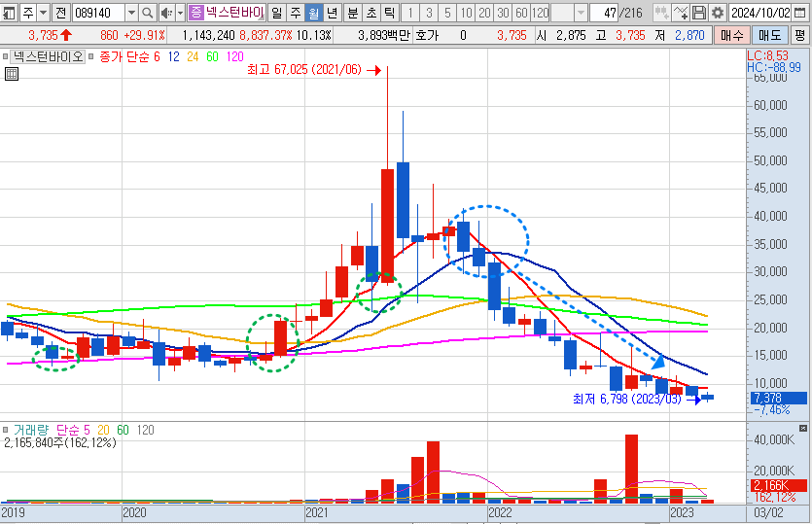The height and width of the screenshot is (524, 812).
Task: Click the 최고 67,025 (2021/06) high label
Action: pyautogui.click(x=304, y=69)
